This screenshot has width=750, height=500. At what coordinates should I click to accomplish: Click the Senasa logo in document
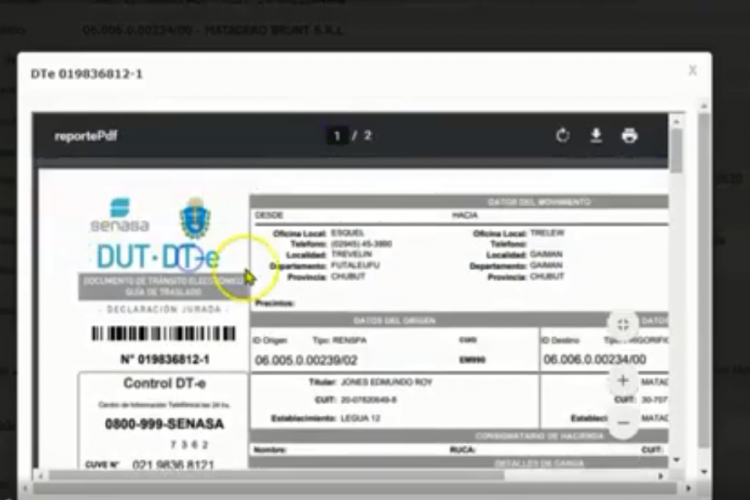(120, 215)
